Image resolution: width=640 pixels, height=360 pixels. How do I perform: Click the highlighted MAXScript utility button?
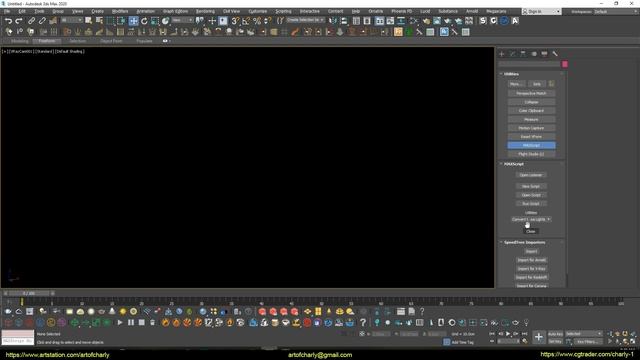(531, 145)
